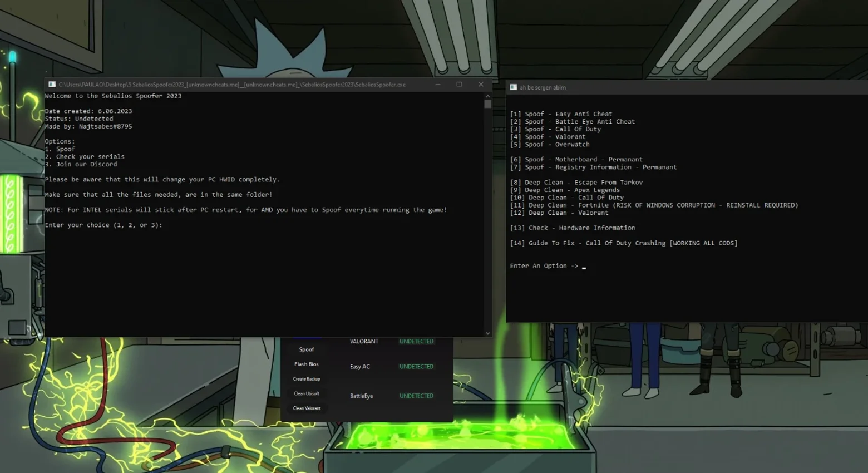This screenshot has height=473, width=868.
Task: Close the SebaliosSpoofer.exe console window
Action: click(481, 85)
